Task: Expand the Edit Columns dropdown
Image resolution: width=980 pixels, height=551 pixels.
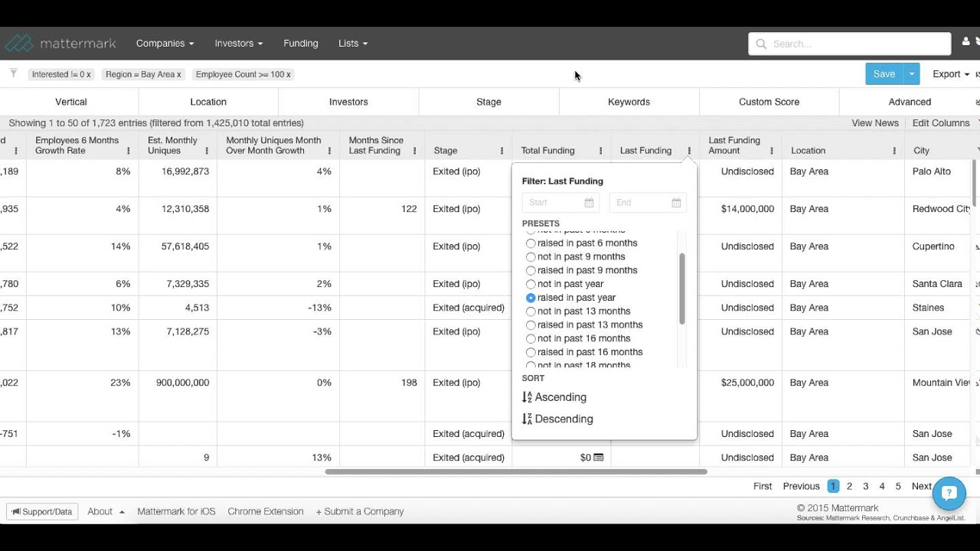Action: [x=941, y=123]
